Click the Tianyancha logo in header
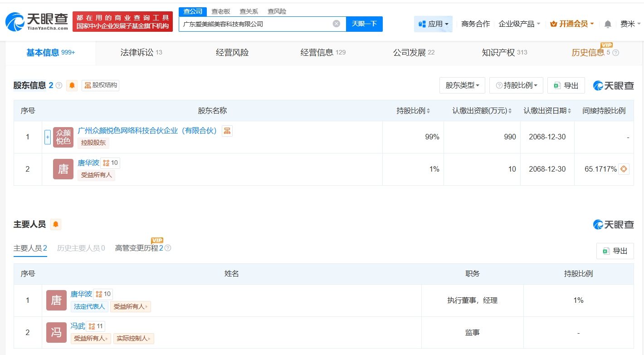The width and height of the screenshot is (644, 355). pyautogui.click(x=36, y=21)
